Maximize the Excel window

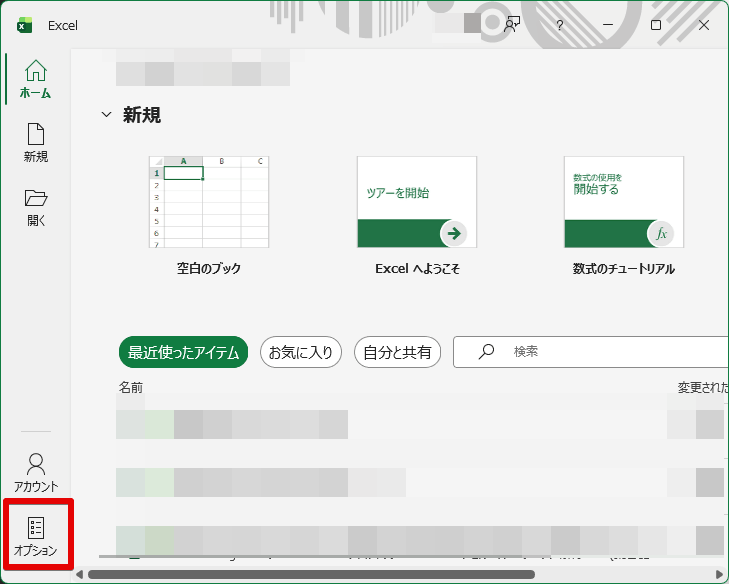(656, 25)
